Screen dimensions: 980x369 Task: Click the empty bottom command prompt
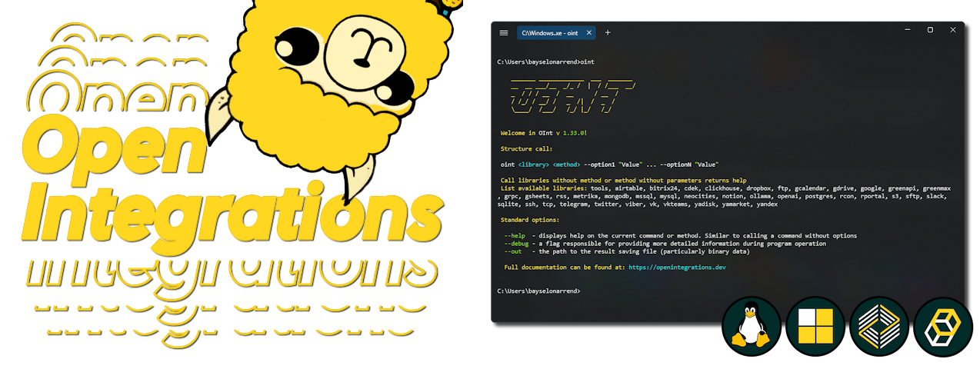coord(538,291)
